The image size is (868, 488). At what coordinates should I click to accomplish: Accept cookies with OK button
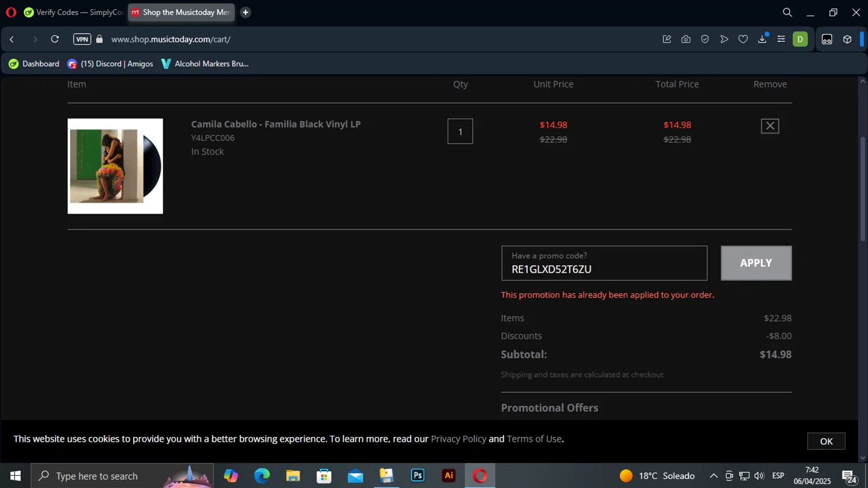pyautogui.click(x=826, y=441)
